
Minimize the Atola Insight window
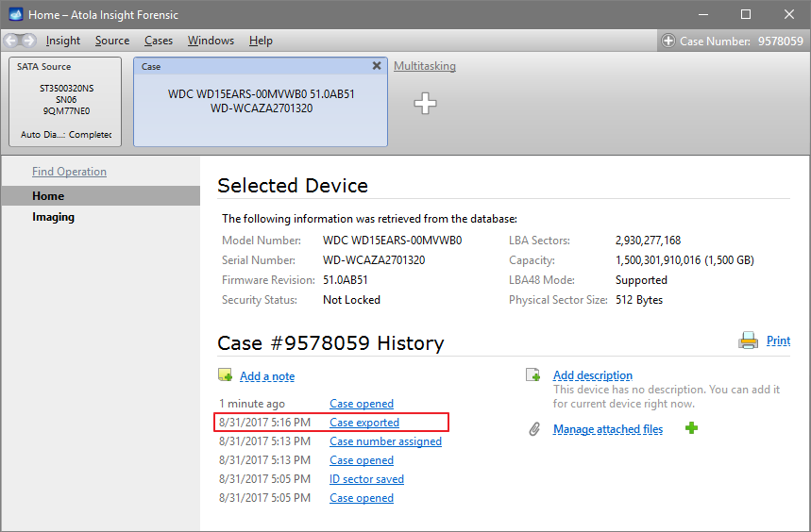pyautogui.click(x=703, y=14)
